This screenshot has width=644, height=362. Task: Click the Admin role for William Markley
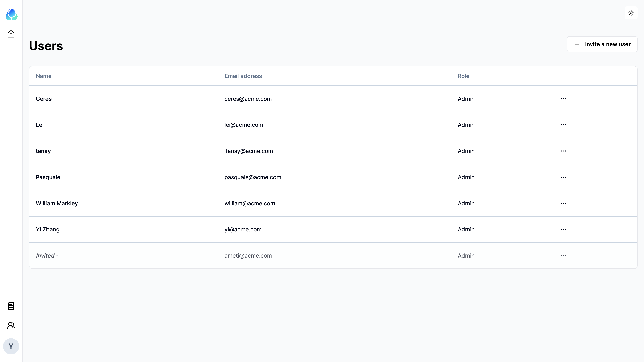pyautogui.click(x=466, y=203)
